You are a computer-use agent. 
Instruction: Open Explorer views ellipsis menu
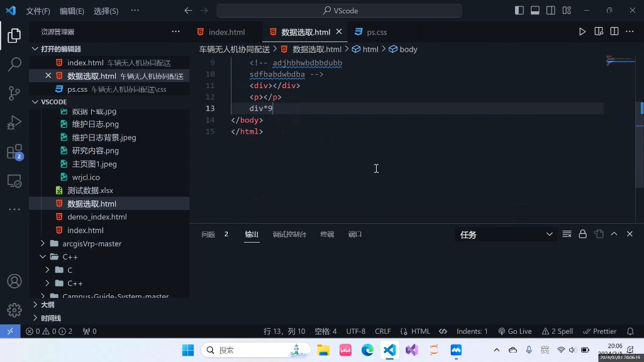pos(176,31)
